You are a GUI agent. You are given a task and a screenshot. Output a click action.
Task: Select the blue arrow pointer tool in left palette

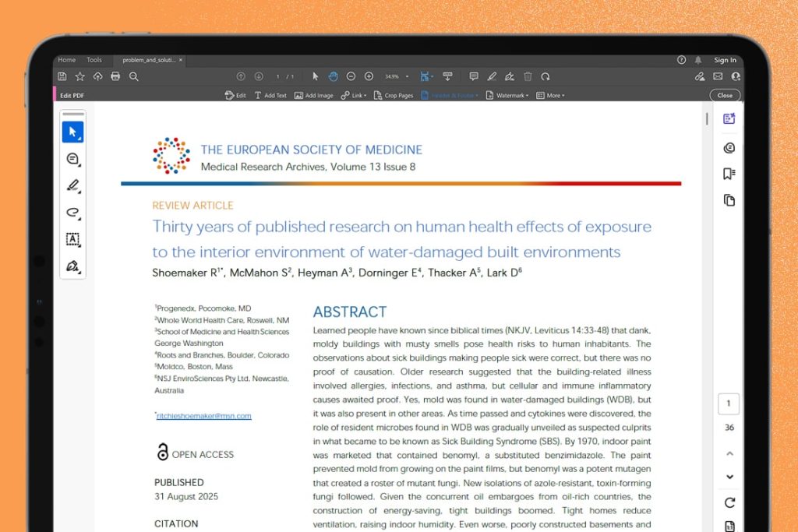[x=72, y=132]
